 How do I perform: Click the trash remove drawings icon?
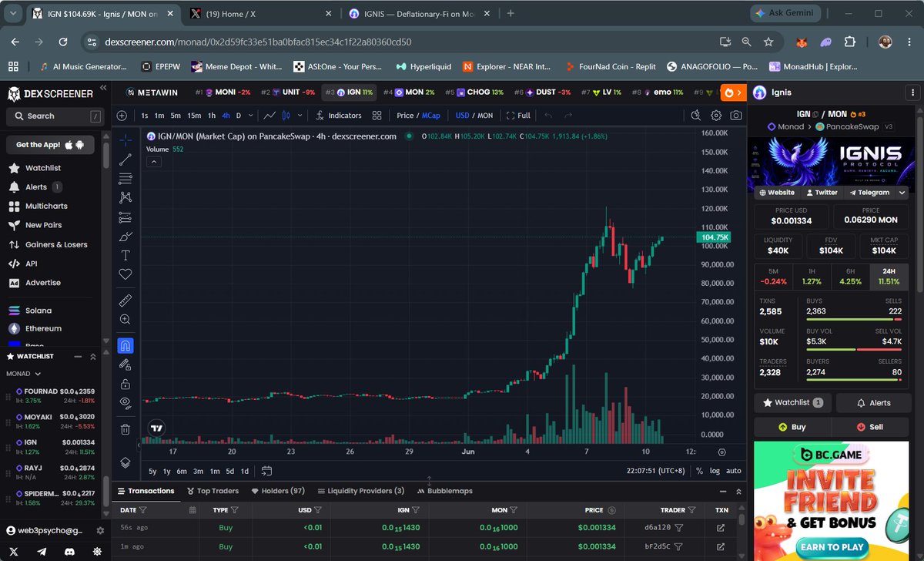[x=126, y=429]
